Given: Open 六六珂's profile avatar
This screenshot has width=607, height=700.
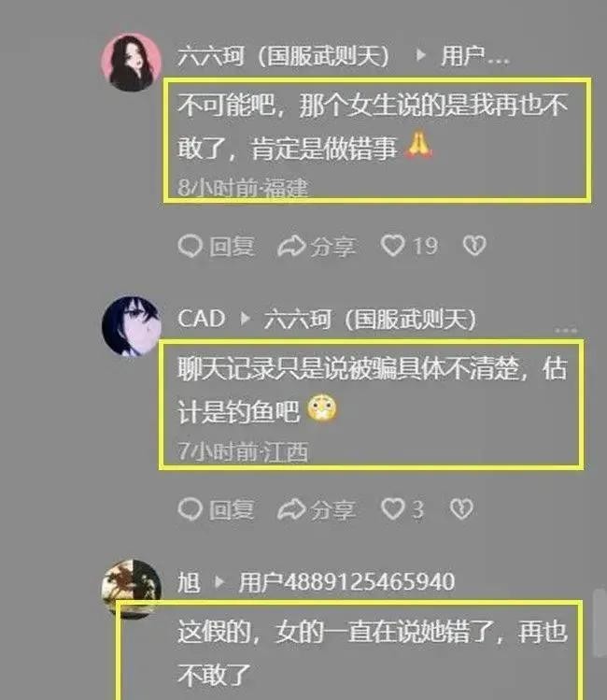Looking at the screenshot, I should (x=131, y=62).
